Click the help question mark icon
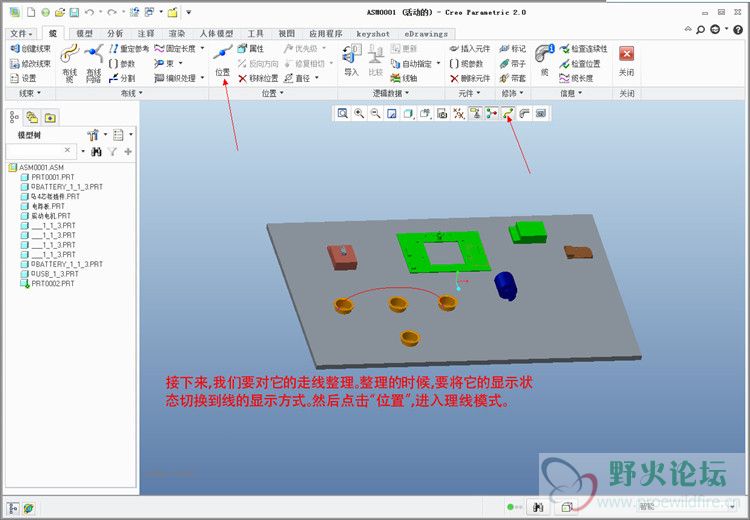Viewport: 750px width, 520px height. [738, 30]
